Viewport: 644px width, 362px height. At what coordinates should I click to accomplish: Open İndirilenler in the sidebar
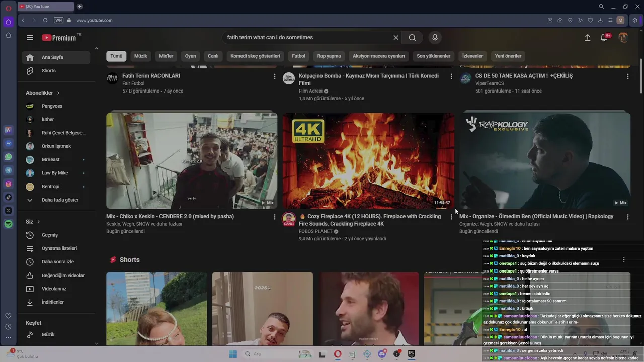(x=56, y=302)
